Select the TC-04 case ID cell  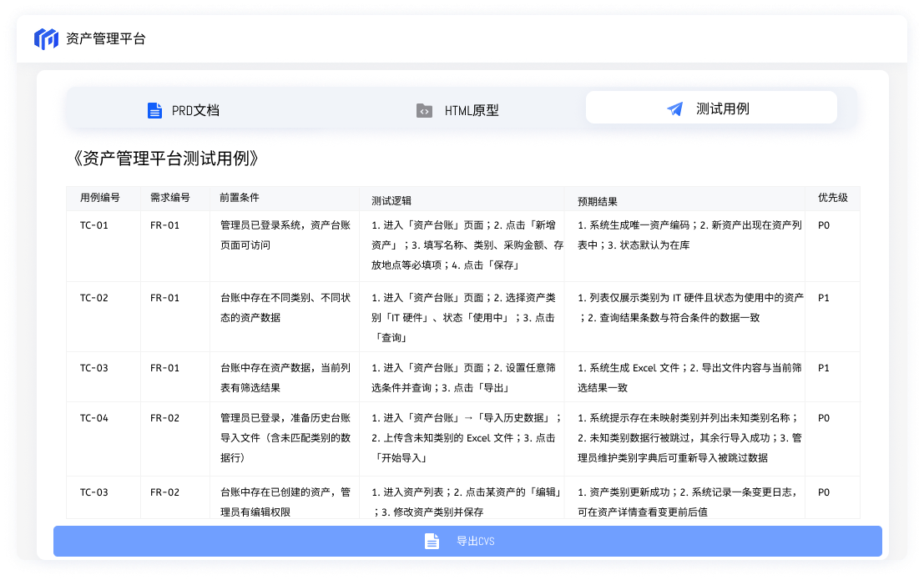pyautogui.click(x=94, y=418)
